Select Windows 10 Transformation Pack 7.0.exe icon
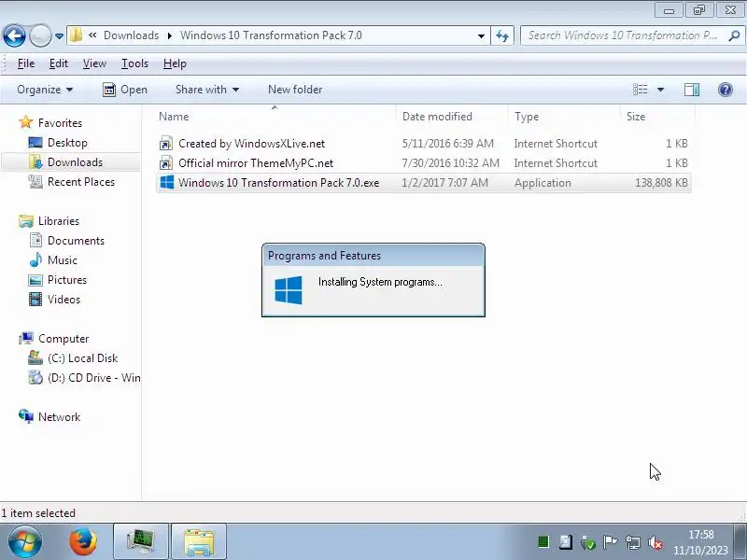This screenshot has height=560, width=747. pyautogui.click(x=167, y=182)
